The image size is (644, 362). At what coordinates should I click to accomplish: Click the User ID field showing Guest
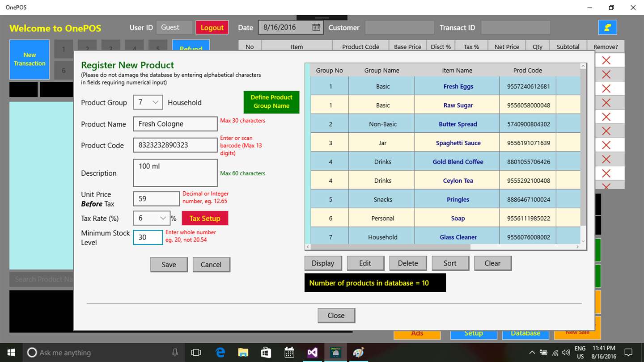[x=174, y=27]
